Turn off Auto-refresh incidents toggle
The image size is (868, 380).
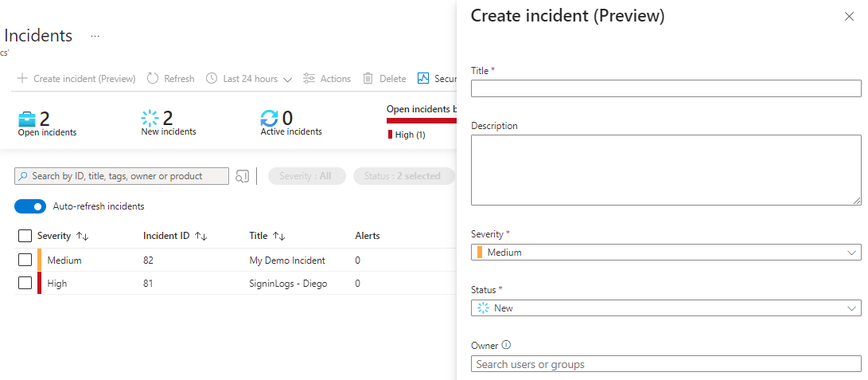coord(30,206)
